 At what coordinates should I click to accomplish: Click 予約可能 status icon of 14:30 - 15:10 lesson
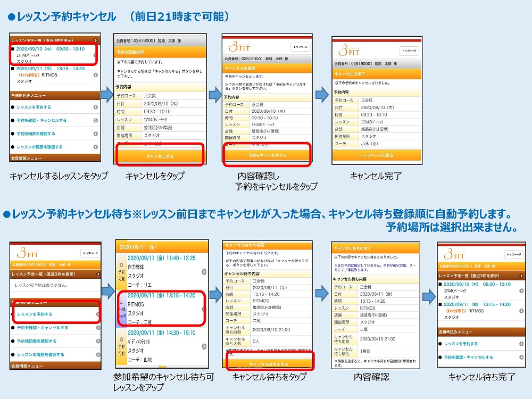(121, 346)
